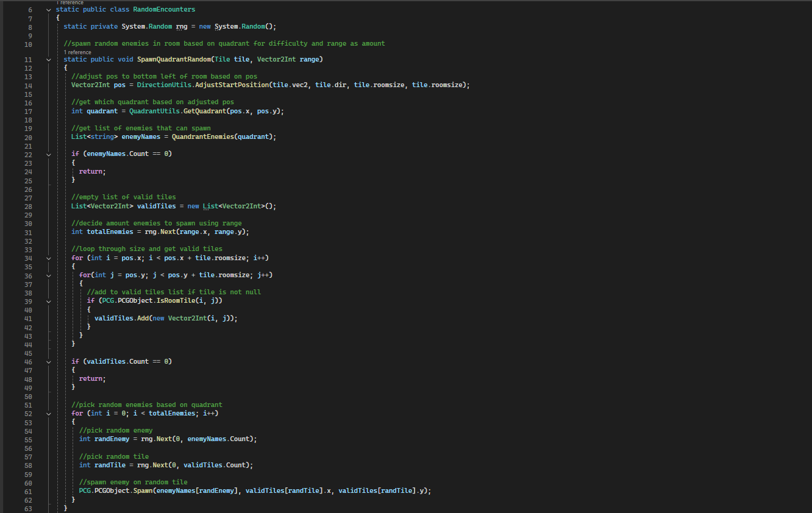The image size is (812, 513).
Task: Collapse the outer for loop on line 34
Action: point(48,258)
